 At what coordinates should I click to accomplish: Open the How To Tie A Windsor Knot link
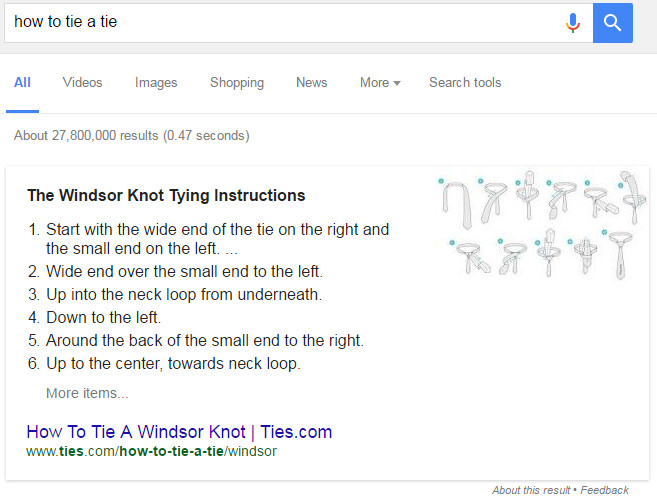click(x=179, y=432)
